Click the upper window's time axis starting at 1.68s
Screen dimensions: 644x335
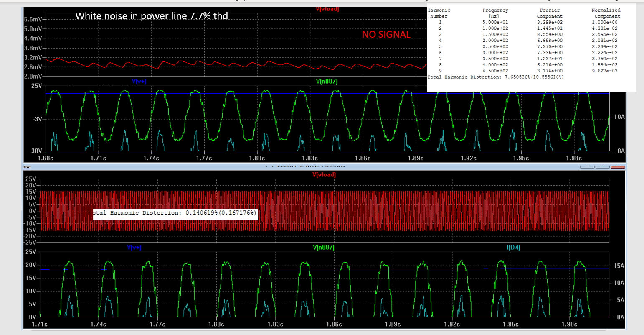point(309,158)
